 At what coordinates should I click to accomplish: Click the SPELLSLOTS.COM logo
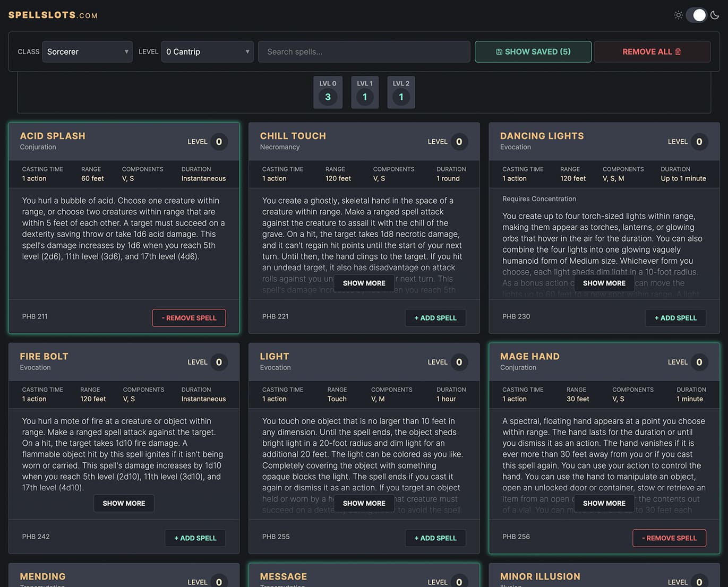[x=52, y=15]
